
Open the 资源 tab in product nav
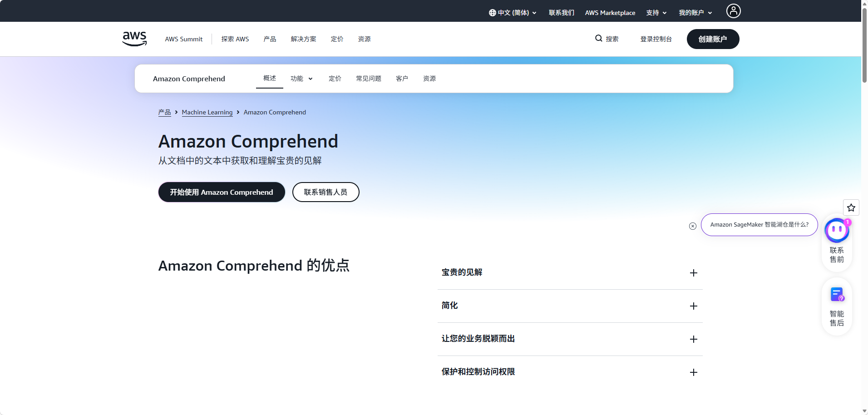(429, 79)
